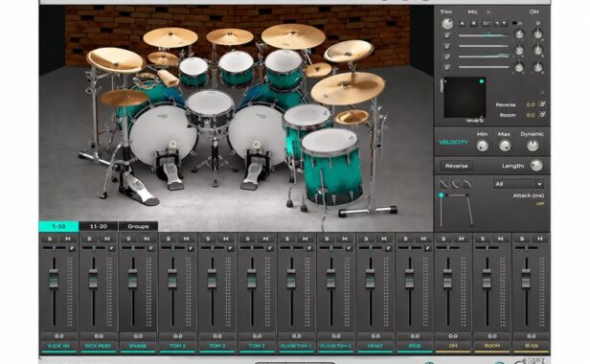Solo the RIDE channel
The image size is (590, 364).
coord(406,239)
